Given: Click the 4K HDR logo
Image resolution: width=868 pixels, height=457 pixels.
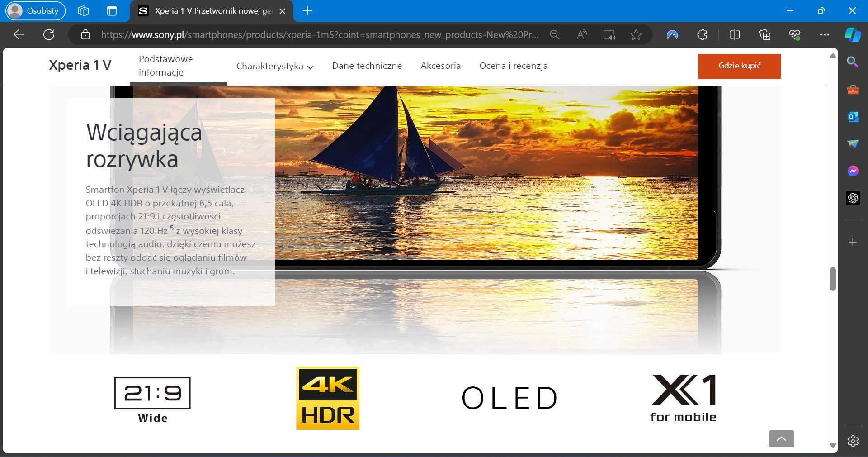Looking at the screenshot, I should point(328,398).
